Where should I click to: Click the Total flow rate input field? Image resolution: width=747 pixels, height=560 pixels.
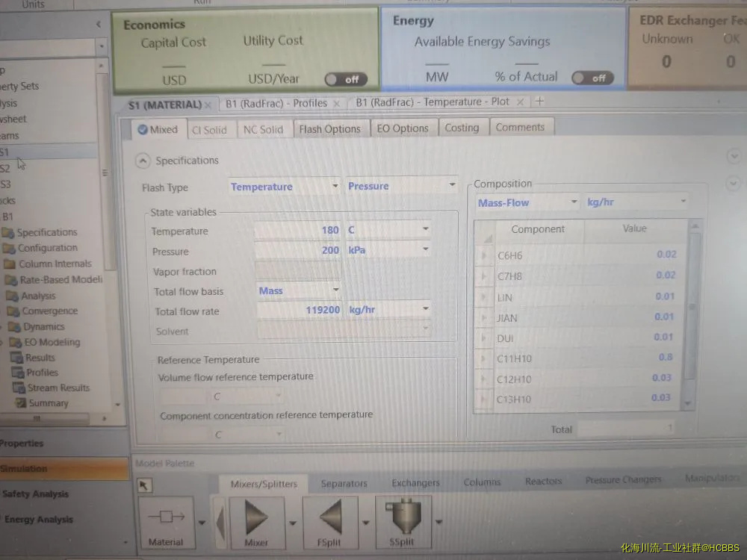click(297, 311)
